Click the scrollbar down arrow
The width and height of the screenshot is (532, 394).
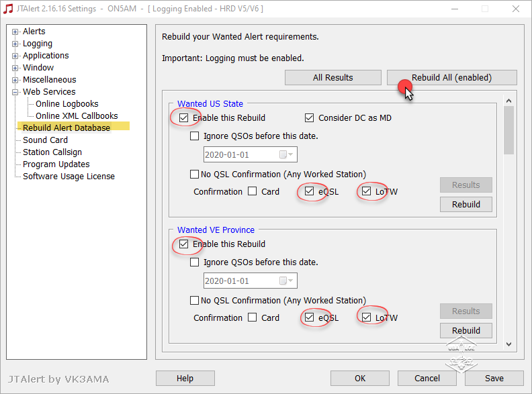tap(508, 344)
